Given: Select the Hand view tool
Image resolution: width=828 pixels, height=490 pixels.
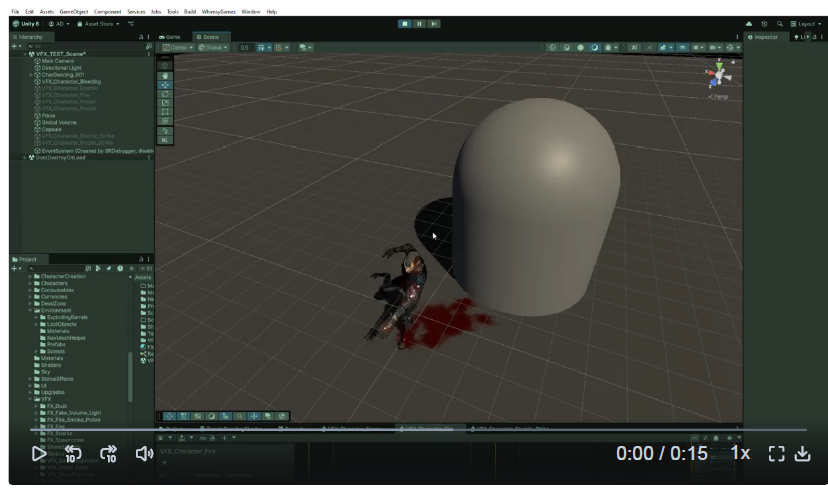Looking at the screenshot, I should [x=165, y=74].
